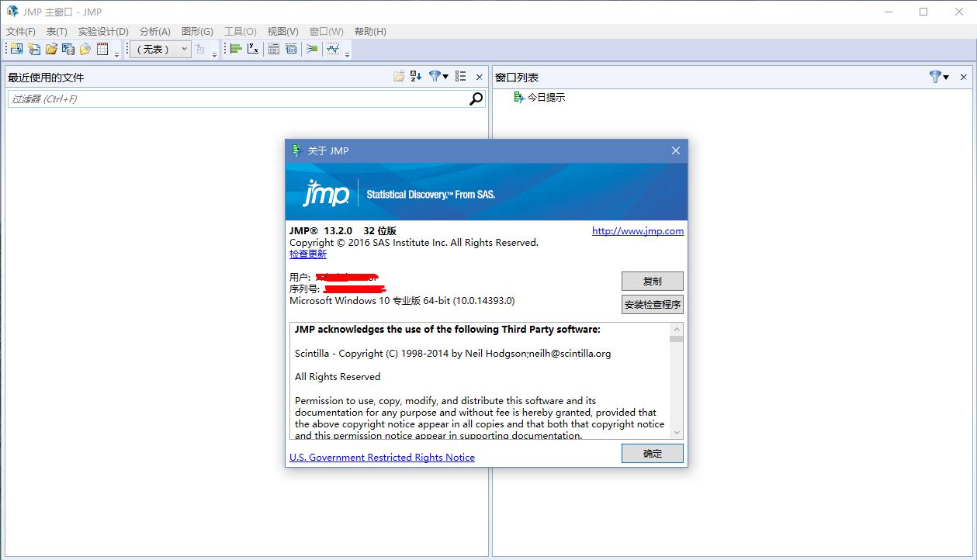Viewport: 977px width, 560px height.
Task: Close the 最近使用的文件 panel
Action: pyautogui.click(x=479, y=77)
